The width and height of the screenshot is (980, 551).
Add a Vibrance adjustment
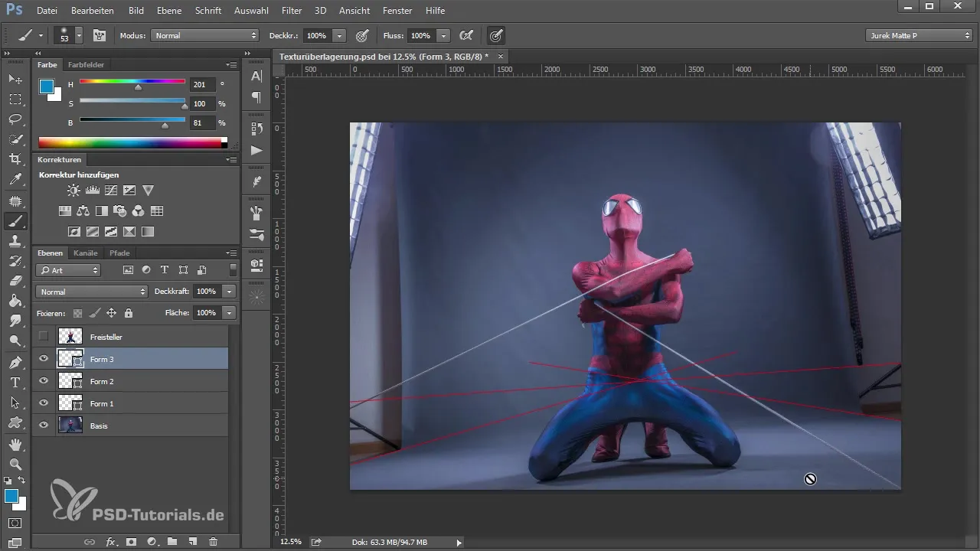[149, 190]
